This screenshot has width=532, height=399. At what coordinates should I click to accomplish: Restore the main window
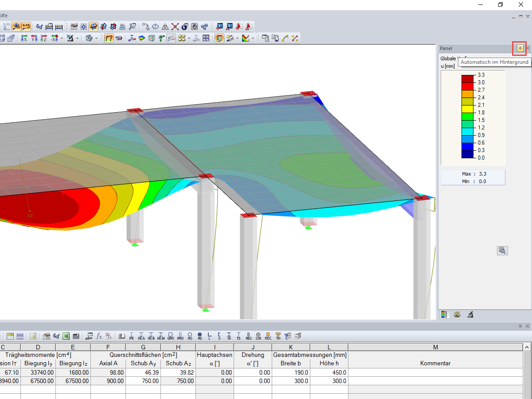point(501,4)
